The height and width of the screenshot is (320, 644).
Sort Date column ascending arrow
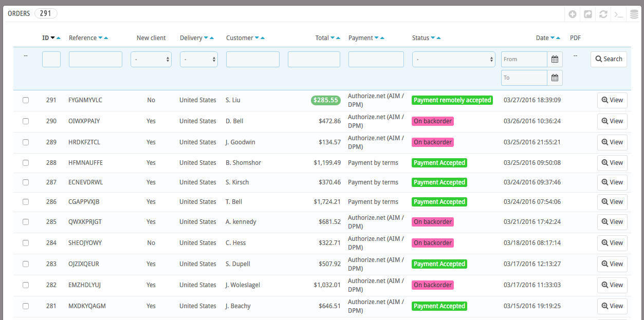559,38
